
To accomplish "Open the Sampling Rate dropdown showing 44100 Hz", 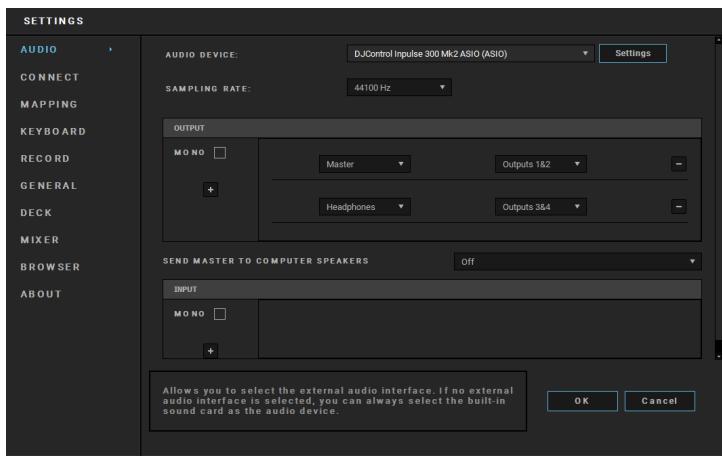I will 399,88.
